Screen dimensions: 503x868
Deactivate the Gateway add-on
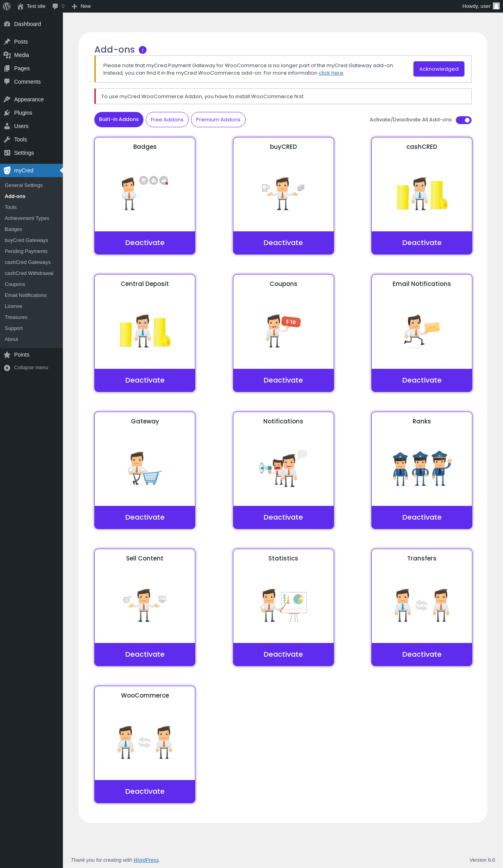click(145, 517)
